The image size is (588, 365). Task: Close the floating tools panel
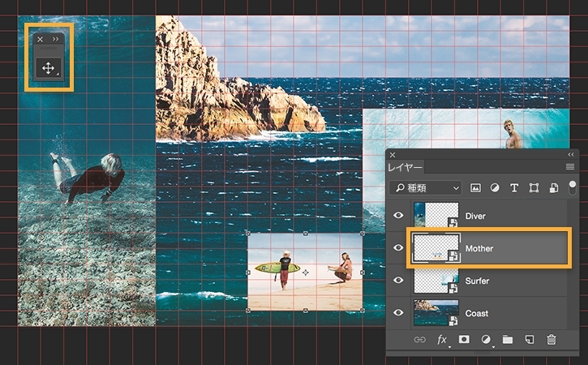point(40,39)
